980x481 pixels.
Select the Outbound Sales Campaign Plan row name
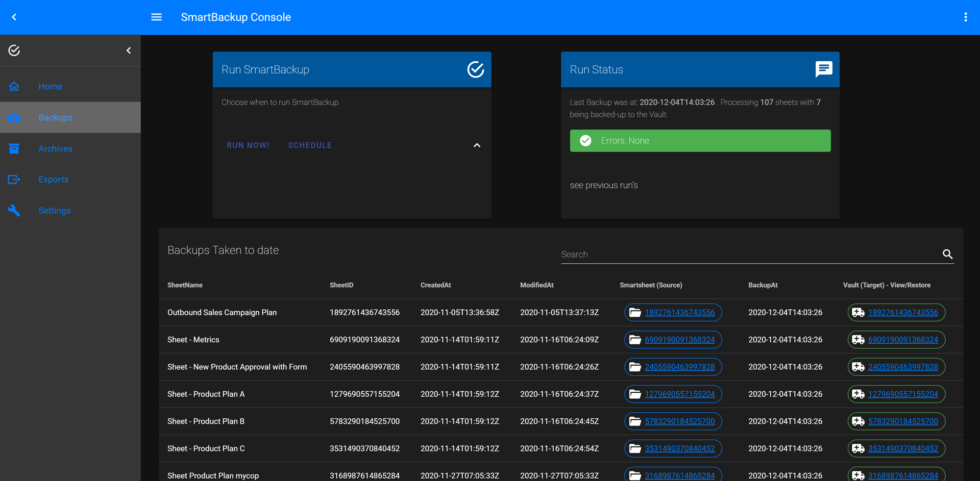pyautogui.click(x=222, y=312)
